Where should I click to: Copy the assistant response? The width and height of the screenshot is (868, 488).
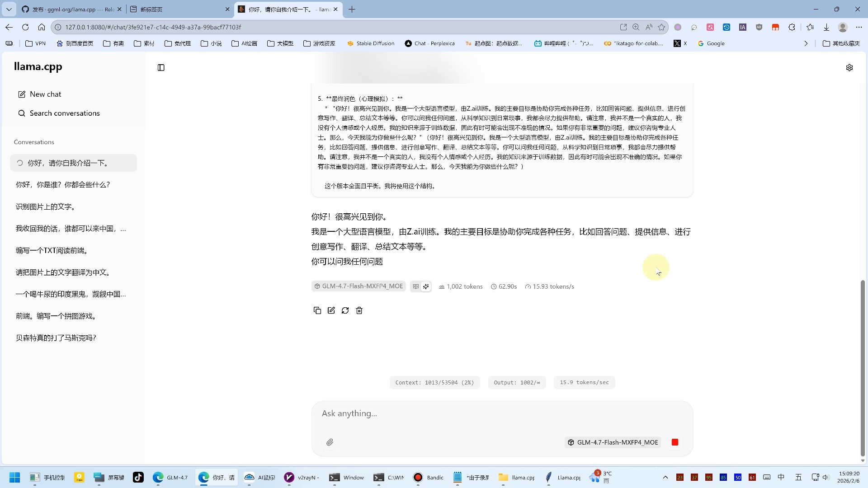317,310
